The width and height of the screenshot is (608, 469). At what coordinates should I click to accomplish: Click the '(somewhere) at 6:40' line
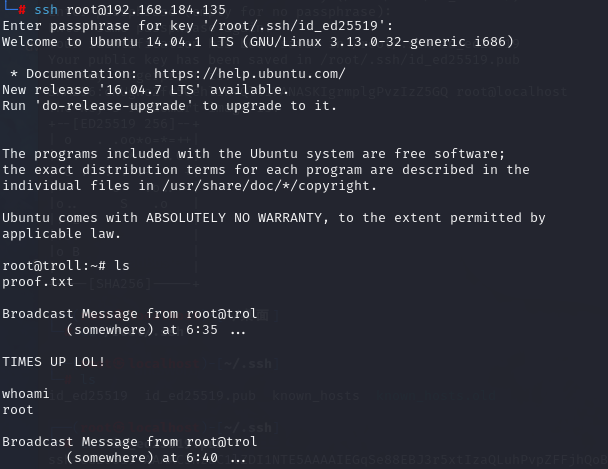pos(156,458)
